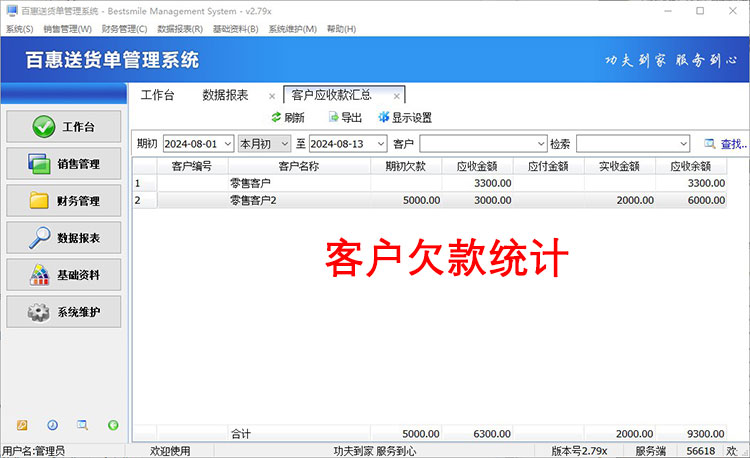Open the 工作台 sidebar panel
Screen dimensions: 750x458
(x=64, y=127)
